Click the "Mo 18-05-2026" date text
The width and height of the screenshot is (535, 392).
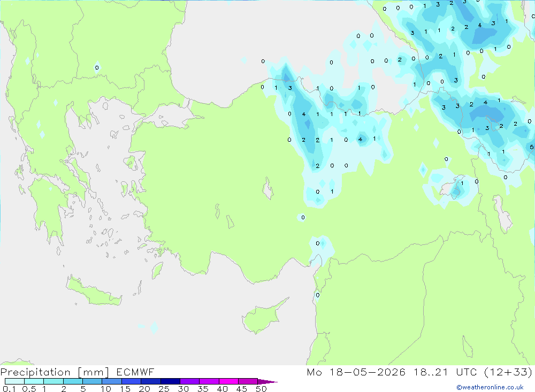pos(356,372)
